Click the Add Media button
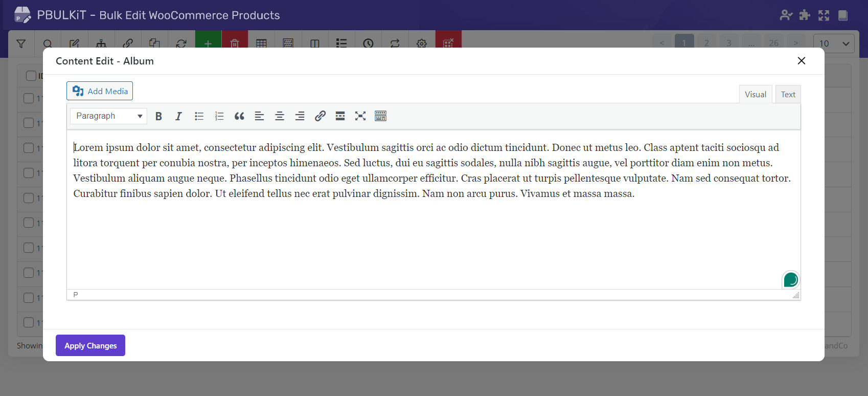Image resolution: width=868 pixels, height=396 pixels. click(x=100, y=91)
